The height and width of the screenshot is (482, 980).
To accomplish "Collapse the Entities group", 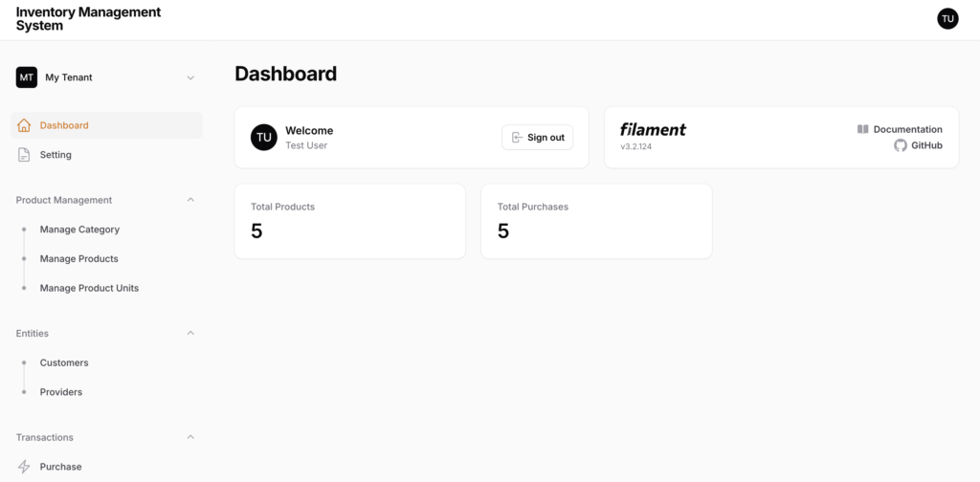I will (190, 334).
